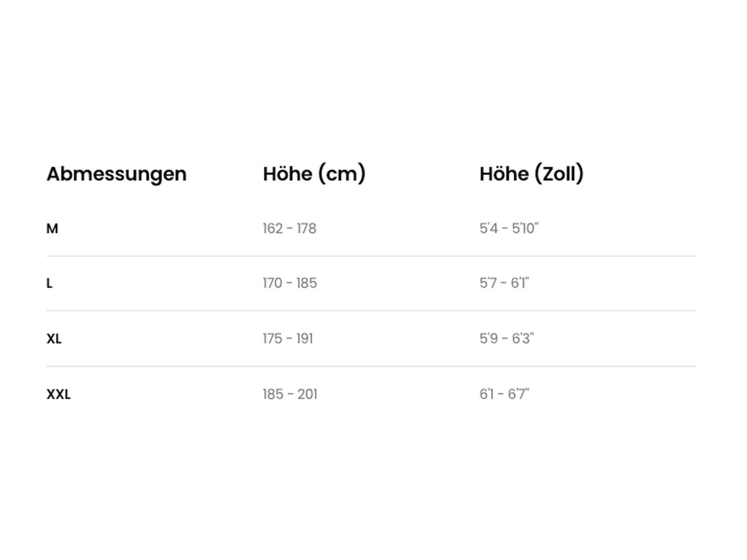
Task: Select the M size row label
Action: tap(52, 229)
